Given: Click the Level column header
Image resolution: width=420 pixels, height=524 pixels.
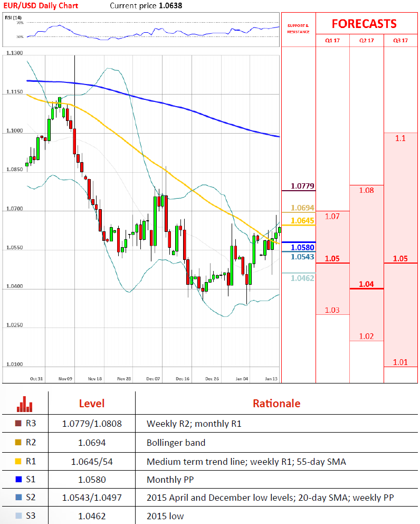Looking at the screenshot, I should click(92, 404).
